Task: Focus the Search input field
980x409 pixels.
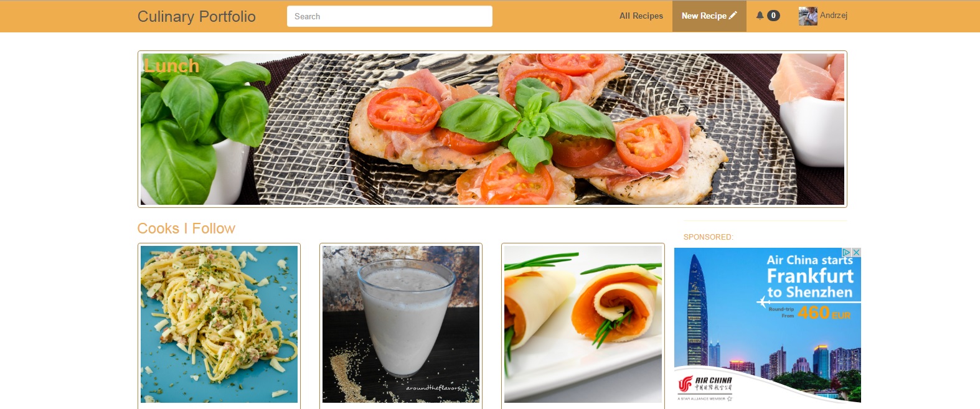Action: (x=390, y=16)
